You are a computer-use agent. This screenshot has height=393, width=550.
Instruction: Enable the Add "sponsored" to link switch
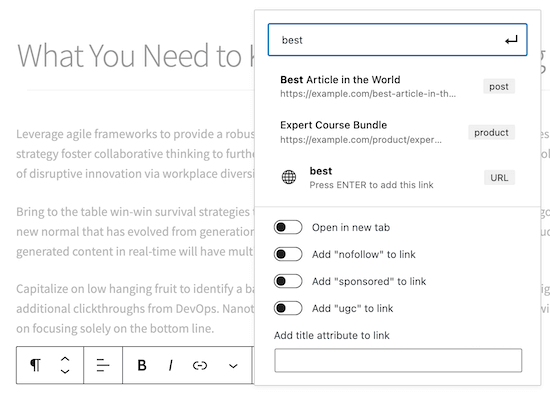[x=288, y=281]
